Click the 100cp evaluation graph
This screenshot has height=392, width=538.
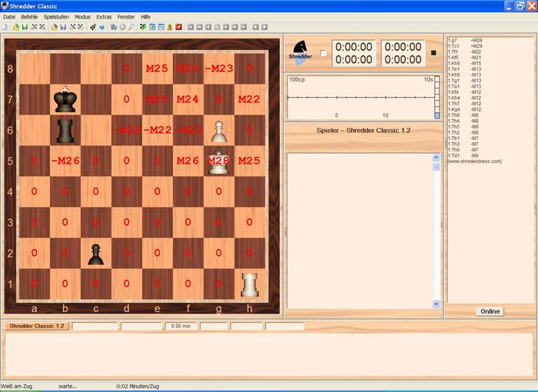pyautogui.click(x=360, y=98)
